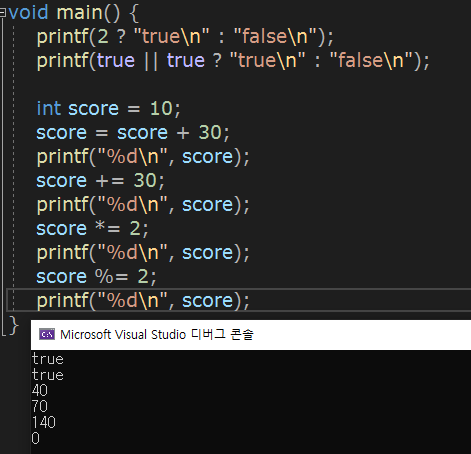Screen dimensions: 471x454
Task: Click the 'score = score + 30;' line
Action: (x=133, y=132)
